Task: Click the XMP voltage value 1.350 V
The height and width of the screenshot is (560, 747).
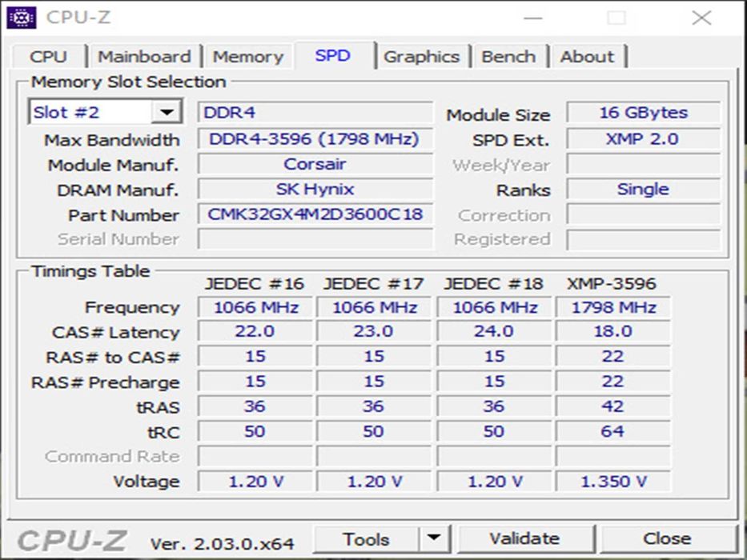Action: point(613,482)
